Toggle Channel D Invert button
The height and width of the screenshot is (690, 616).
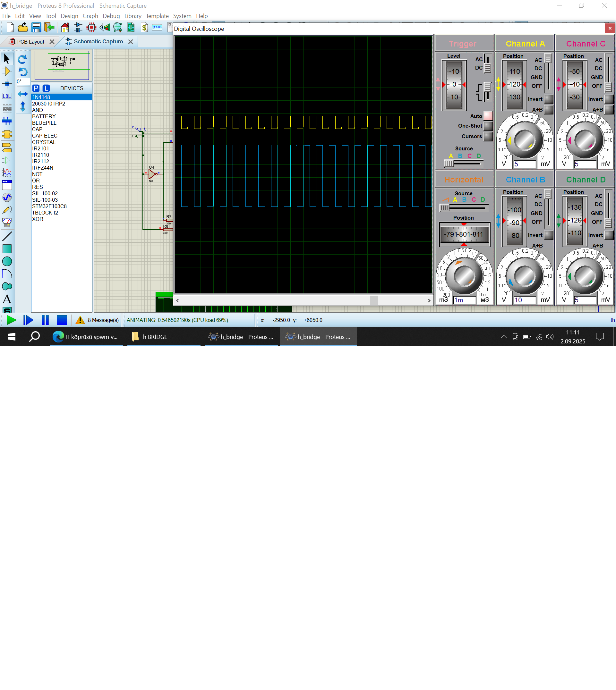[609, 235]
